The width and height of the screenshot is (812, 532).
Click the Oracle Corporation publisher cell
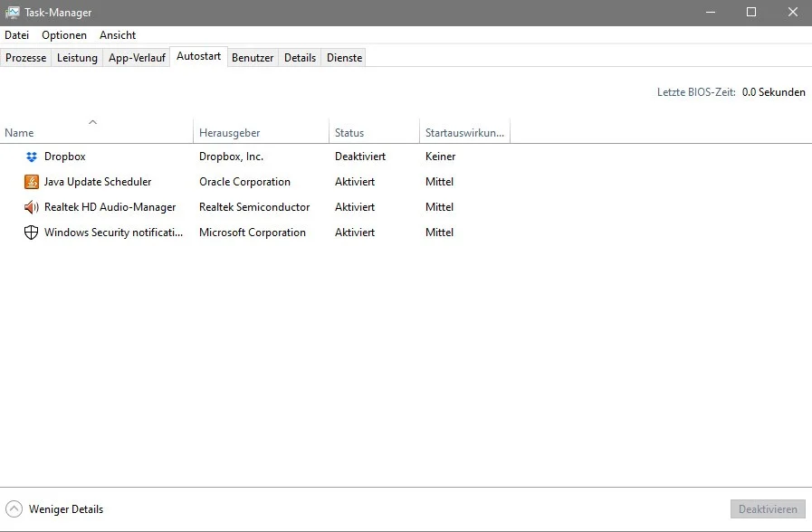pos(244,182)
